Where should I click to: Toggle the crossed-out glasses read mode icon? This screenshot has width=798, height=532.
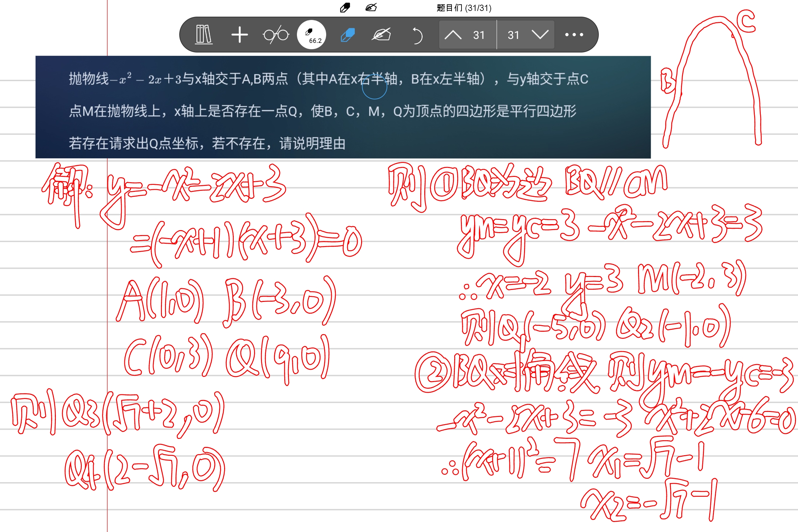(276, 35)
